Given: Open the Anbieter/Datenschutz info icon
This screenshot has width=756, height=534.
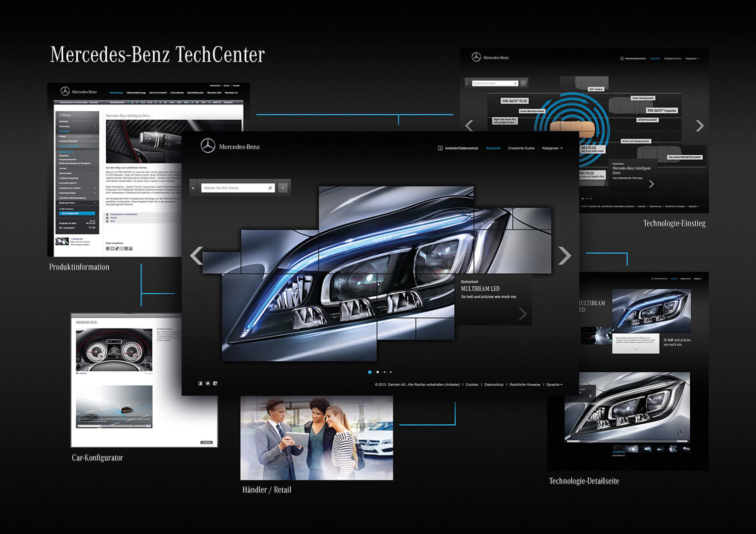Looking at the screenshot, I should [440, 148].
